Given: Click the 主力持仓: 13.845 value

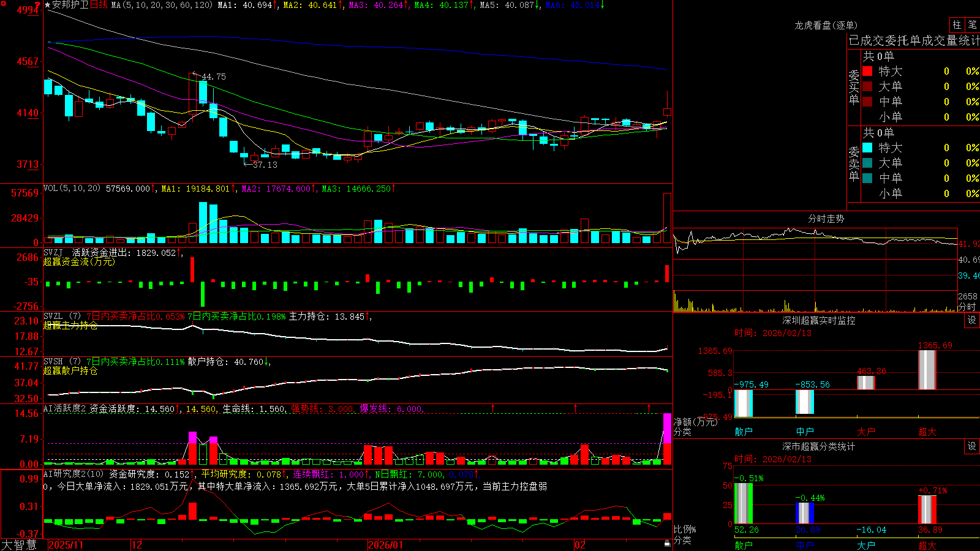Looking at the screenshot, I should pyautogui.click(x=327, y=317).
